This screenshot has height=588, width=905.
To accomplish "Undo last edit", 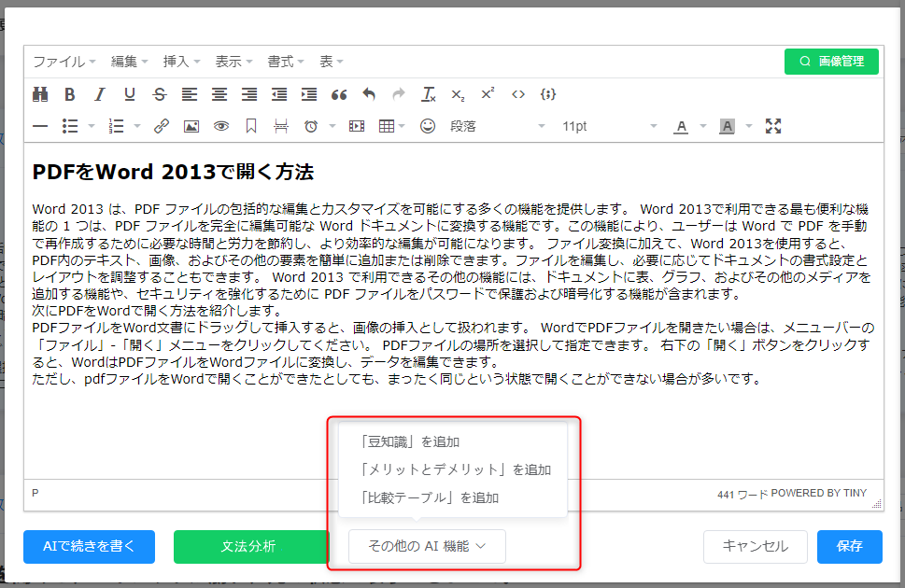I will (x=369, y=94).
